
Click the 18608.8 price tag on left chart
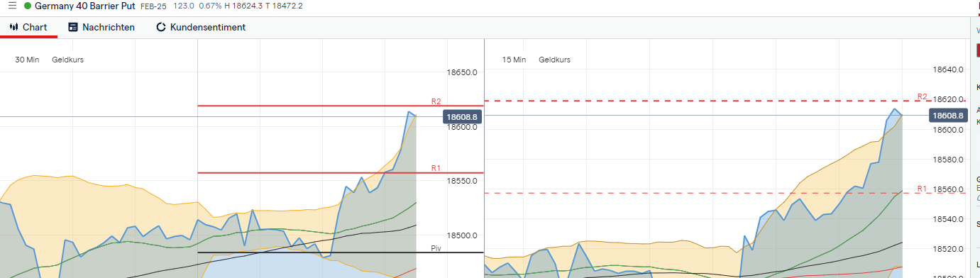click(463, 116)
